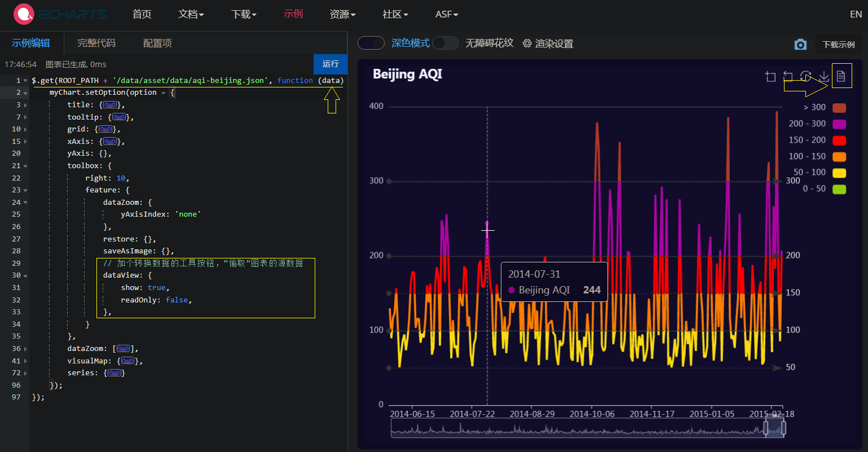Open the 社区 dropdown menu
The height and width of the screenshot is (452, 868).
click(395, 14)
